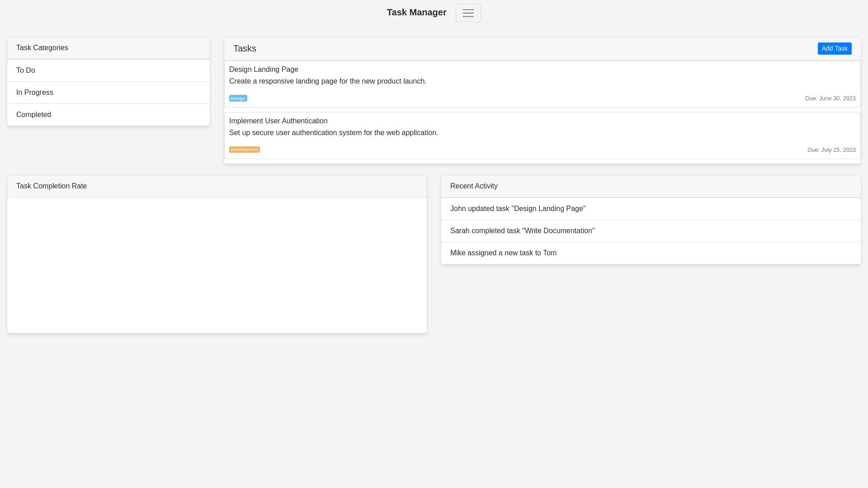Click the Tasks panel heading
The image size is (868, 488).
coord(245,48)
